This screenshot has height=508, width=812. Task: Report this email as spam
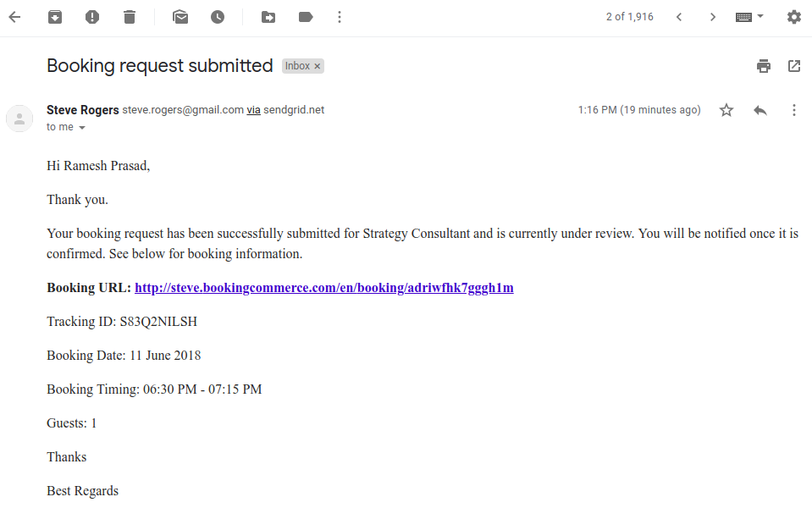92,17
